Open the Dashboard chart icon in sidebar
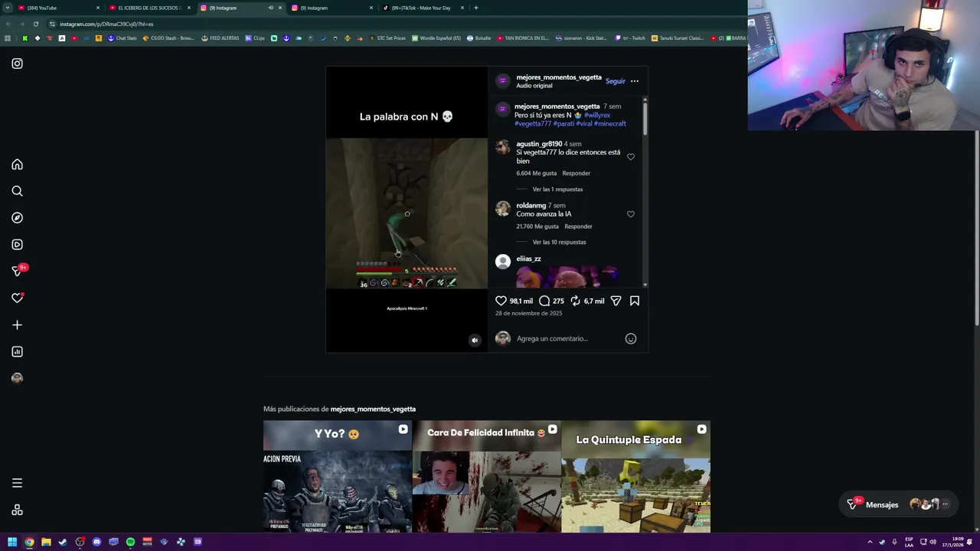The image size is (980, 551). [x=17, y=352]
